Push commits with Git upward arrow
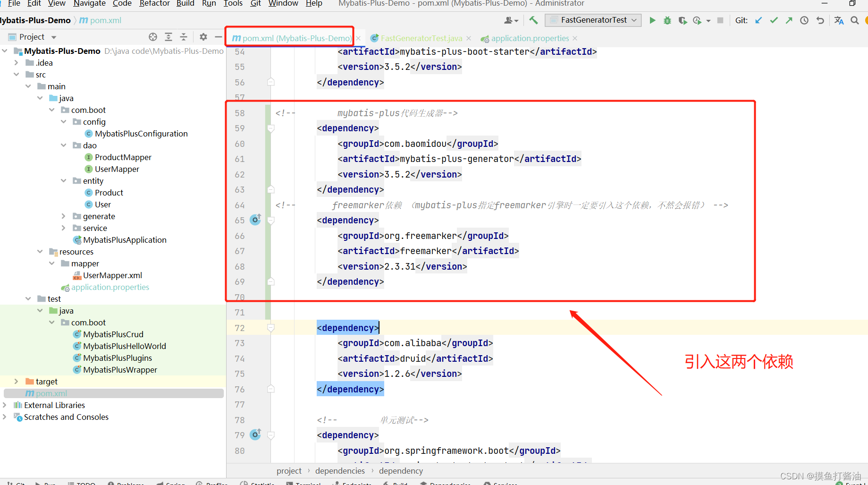This screenshot has width=868, height=485. click(x=789, y=20)
